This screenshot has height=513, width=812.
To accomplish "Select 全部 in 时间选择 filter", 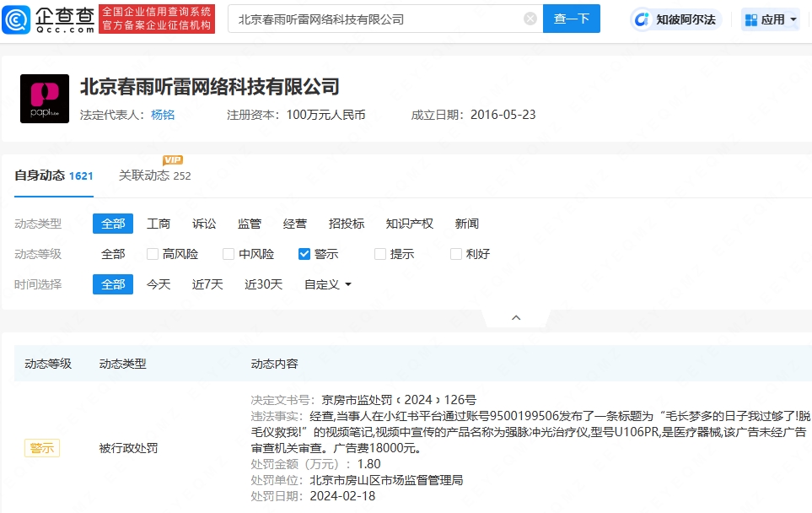I will 113,284.
